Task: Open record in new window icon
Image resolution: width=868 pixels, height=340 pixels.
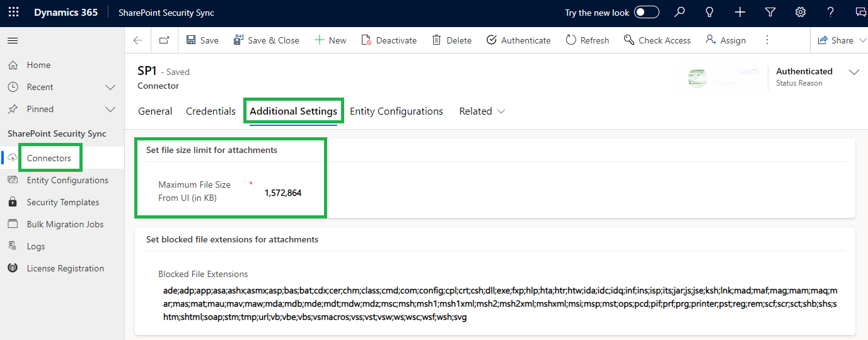Action: click(164, 40)
